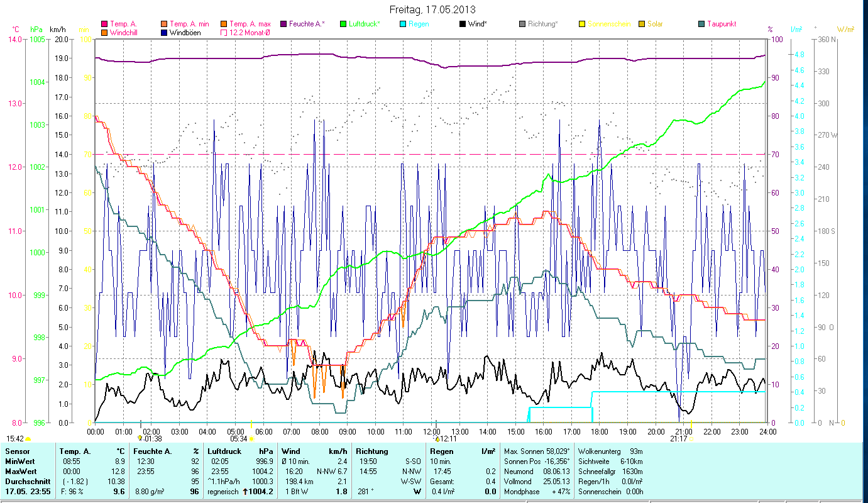This screenshot has height=503, width=868.
Task: Click the purple Feuchte A.* legend square
Action: coord(283,24)
